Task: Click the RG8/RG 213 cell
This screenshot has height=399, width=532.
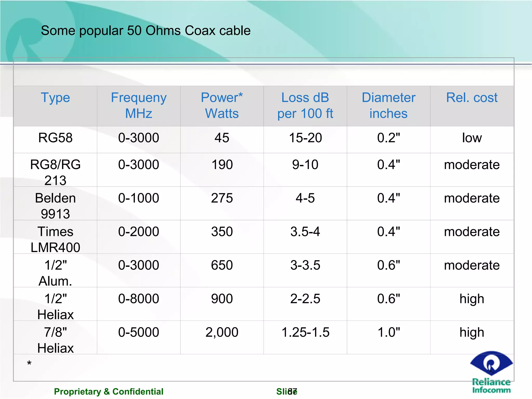Action: click(x=55, y=172)
